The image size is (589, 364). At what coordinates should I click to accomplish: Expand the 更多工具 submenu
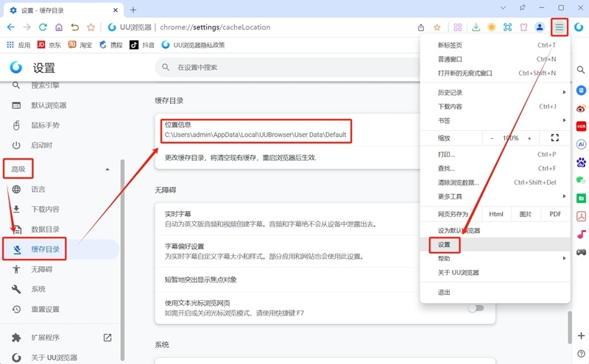[x=564, y=196]
